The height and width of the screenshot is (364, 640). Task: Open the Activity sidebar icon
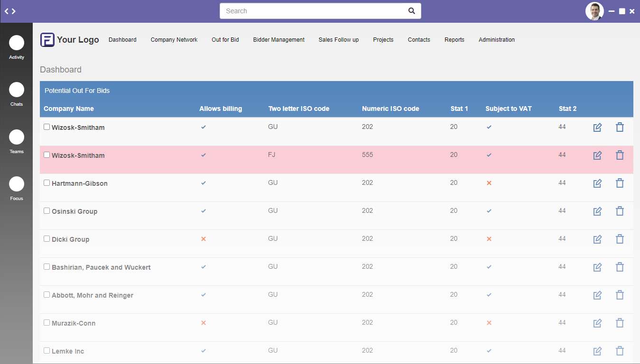pos(17,43)
